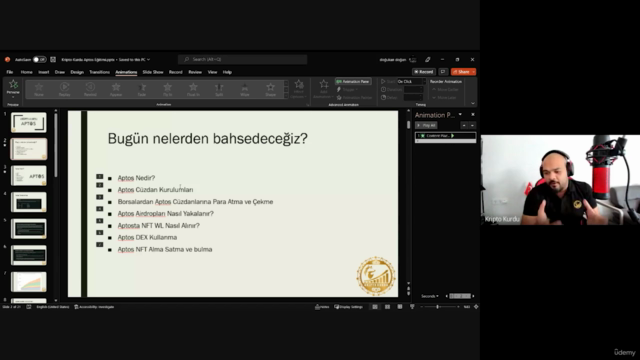The image size is (640, 360).
Task: Open the Transitions ribbon tab
Action: (99, 72)
